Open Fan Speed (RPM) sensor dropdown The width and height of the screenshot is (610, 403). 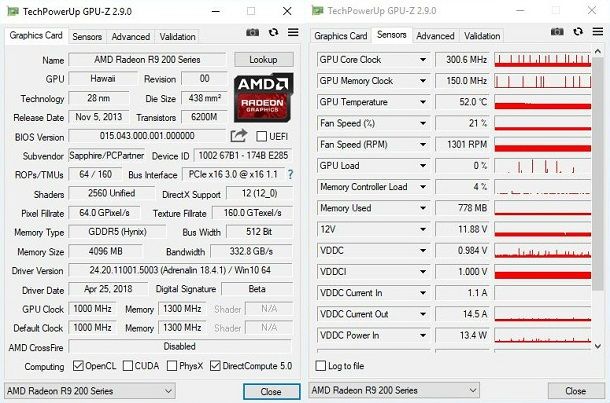click(422, 144)
